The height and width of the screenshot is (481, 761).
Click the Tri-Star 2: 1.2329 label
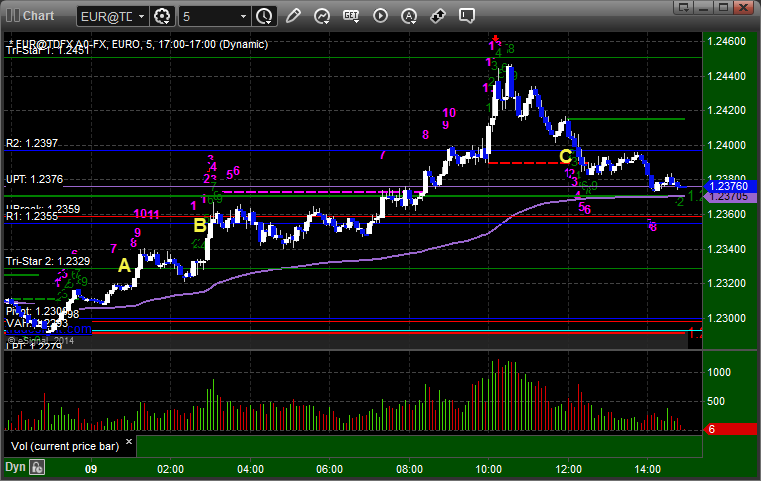click(48, 261)
